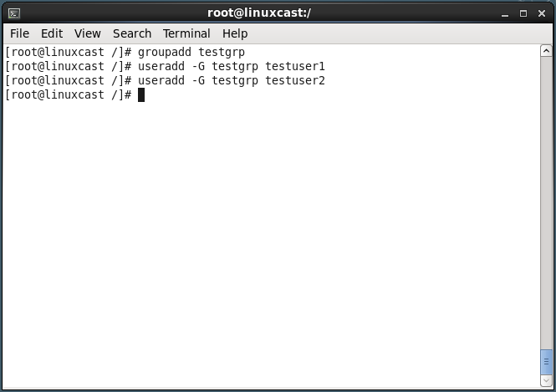Viewport: 556px width, 392px height.
Task: Click the useradd testuser1 command line
Action: pos(165,67)
